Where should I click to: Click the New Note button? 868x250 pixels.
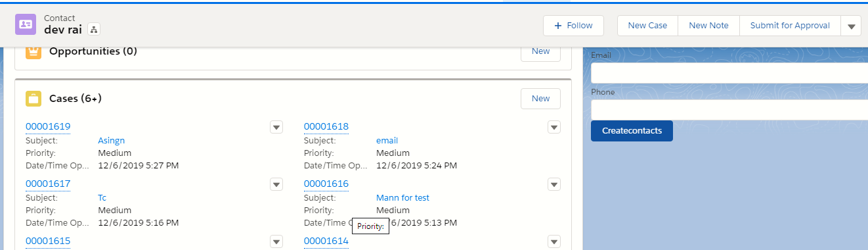708,26
